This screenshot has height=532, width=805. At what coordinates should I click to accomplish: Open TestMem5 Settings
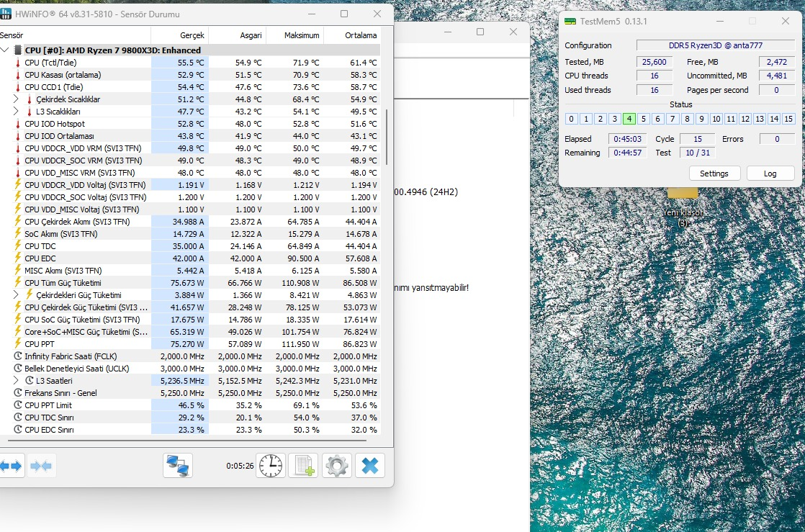tap(714, 173)
